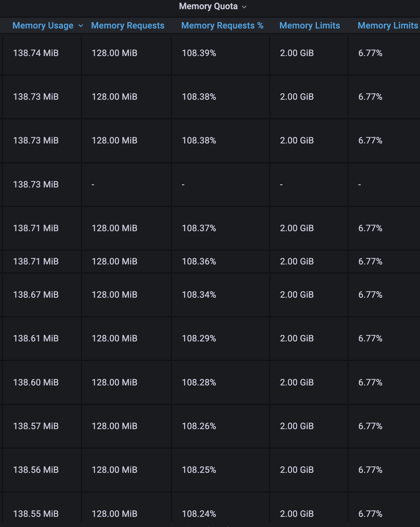Sort by the Memory Requests column header
This screenshot has width=420, height=527.
click(x=128, y=26)
